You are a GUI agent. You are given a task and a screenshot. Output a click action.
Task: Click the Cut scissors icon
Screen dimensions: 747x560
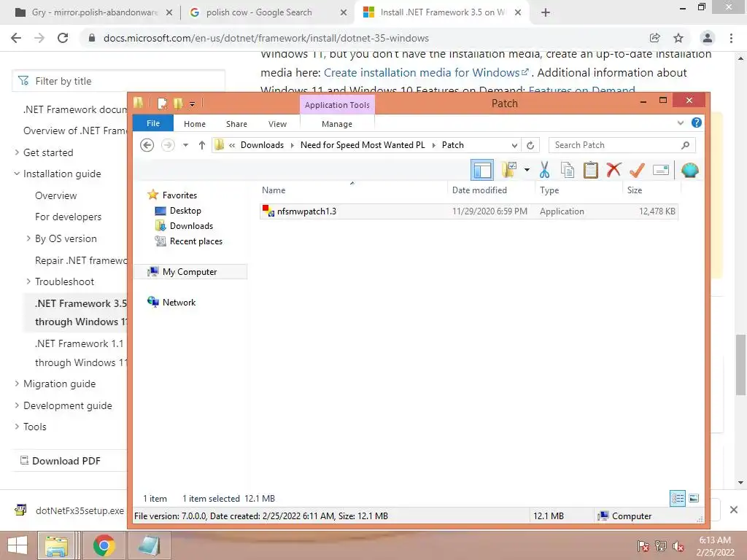point(544,170)
